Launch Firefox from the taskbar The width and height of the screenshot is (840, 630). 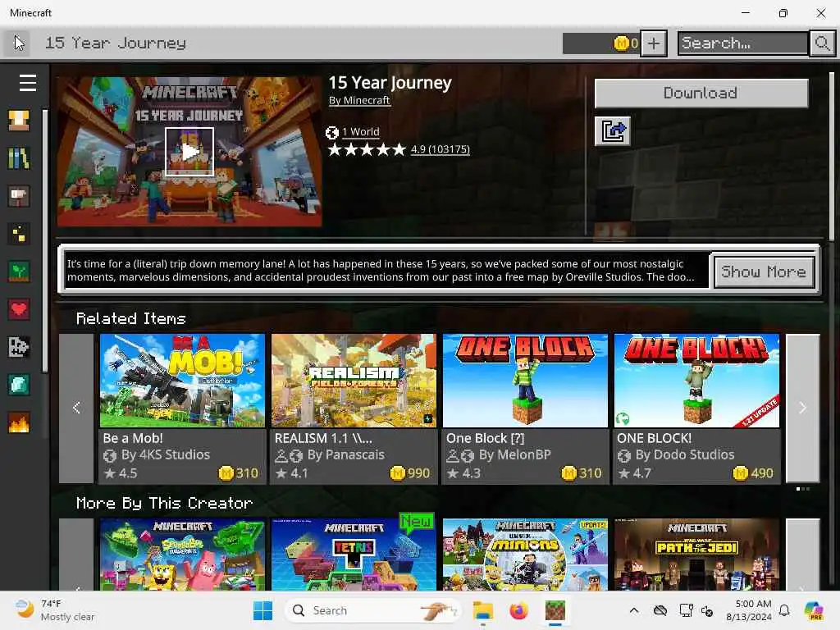518,610
